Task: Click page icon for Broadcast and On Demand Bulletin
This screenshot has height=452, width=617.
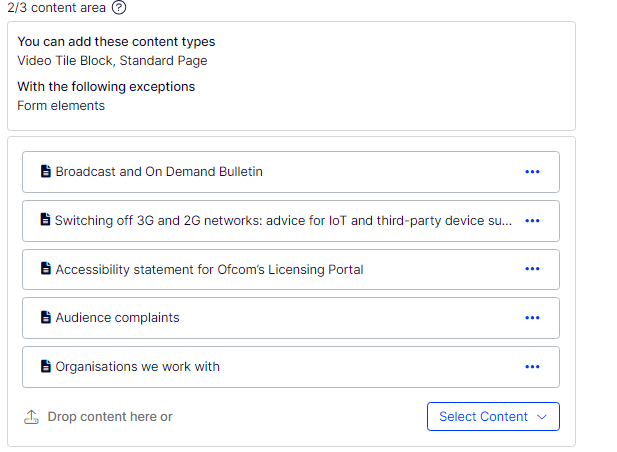Action: click(x=45, y=172)
